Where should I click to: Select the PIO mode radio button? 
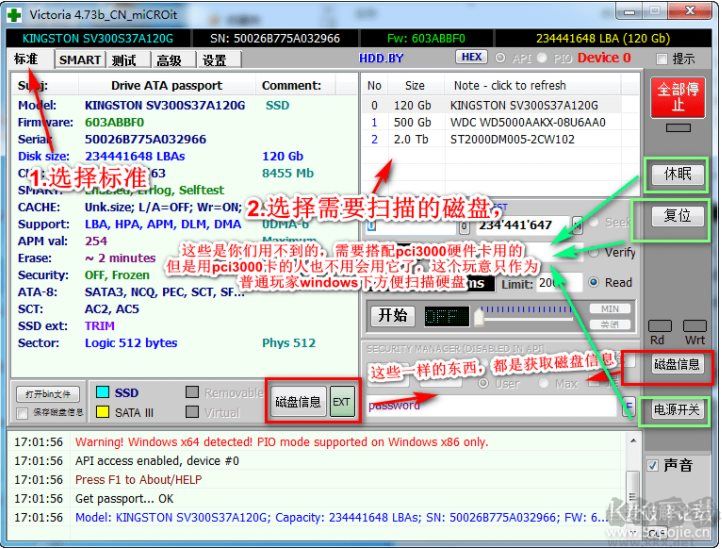tap(542, 58)
